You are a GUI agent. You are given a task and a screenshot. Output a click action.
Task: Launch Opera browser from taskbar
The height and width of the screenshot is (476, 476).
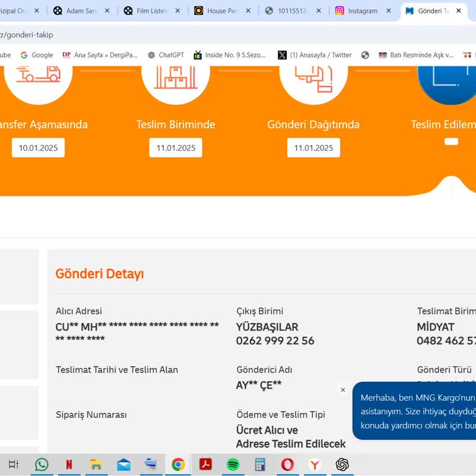click(288, 464)
